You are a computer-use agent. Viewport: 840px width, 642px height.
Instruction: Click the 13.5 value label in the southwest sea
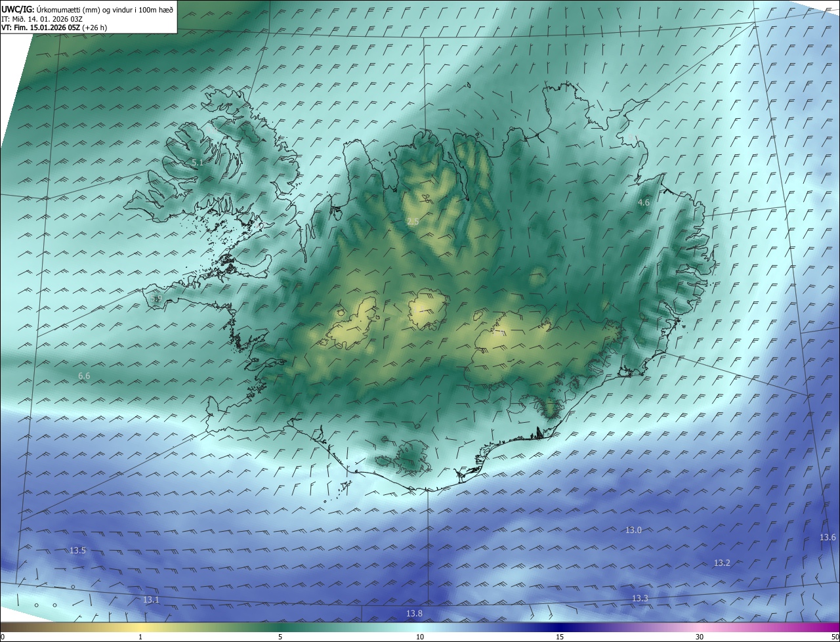77,551
